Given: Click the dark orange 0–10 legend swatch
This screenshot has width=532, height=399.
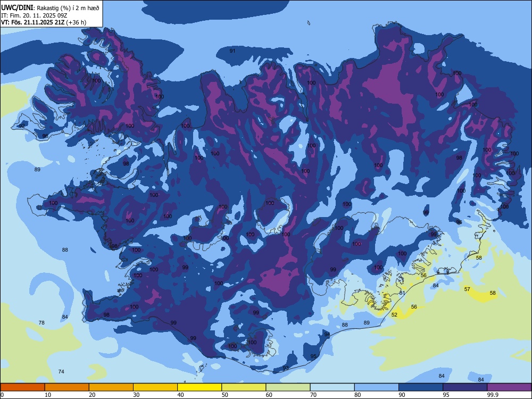Looking at the screenshot, I should (x=22, y=387).
